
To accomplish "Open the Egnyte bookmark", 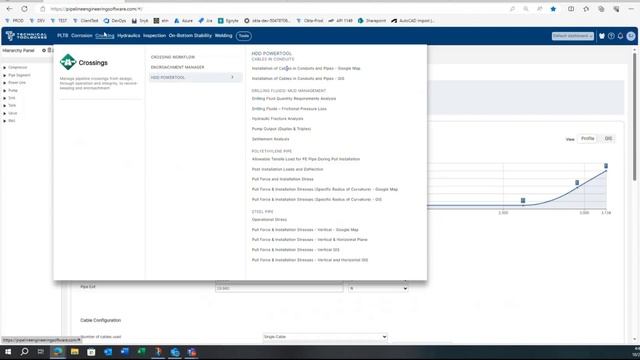I will (x=228, y=20).
